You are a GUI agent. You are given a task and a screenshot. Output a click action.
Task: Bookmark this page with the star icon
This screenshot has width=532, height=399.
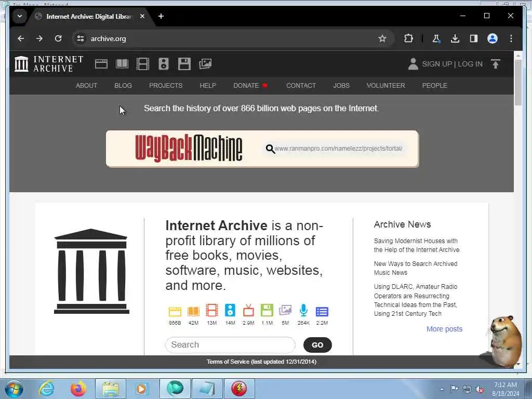point(382,38)
